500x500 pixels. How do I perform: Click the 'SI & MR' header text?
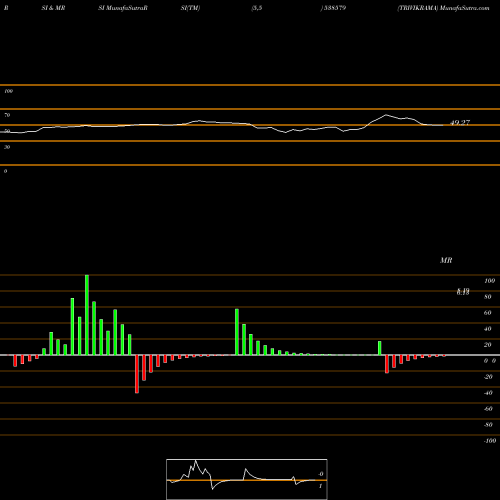coord(53,8)
